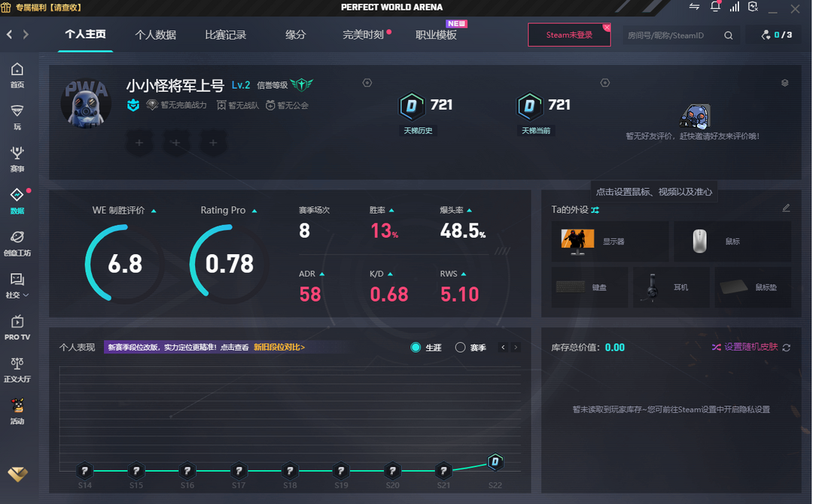Open the 赛事 tournament sidebar icon
The width and height of the screenshot is (813, 504).
point(17,159)
